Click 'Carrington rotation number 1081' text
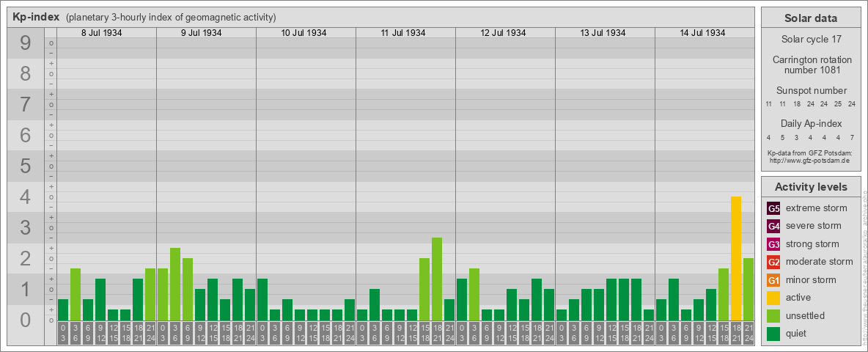 (x=812, y=65)
